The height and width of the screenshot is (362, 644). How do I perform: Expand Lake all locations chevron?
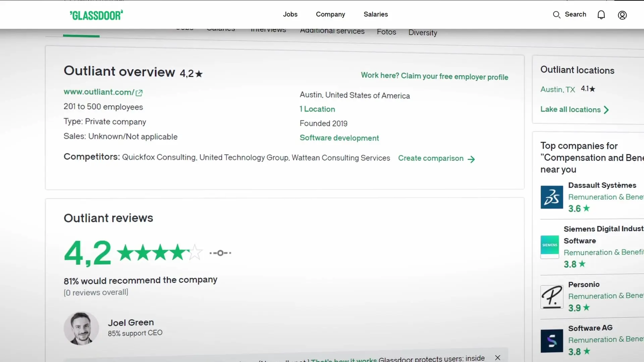pos(606,110)
